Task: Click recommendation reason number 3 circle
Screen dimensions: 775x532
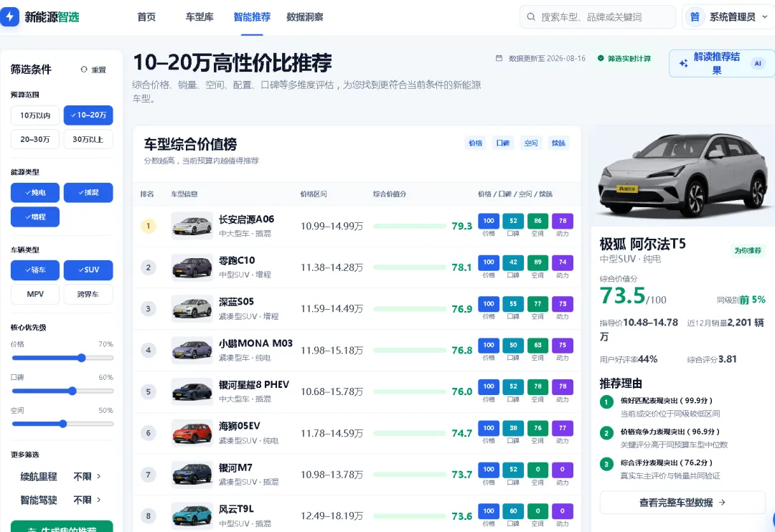Action: (606, 465)
